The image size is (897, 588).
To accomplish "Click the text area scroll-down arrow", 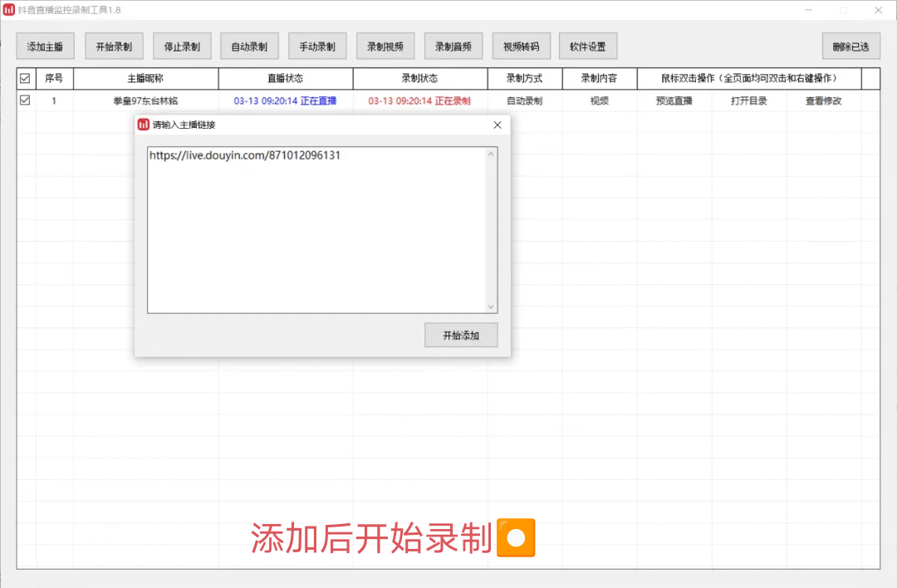I will pos(491,306).
